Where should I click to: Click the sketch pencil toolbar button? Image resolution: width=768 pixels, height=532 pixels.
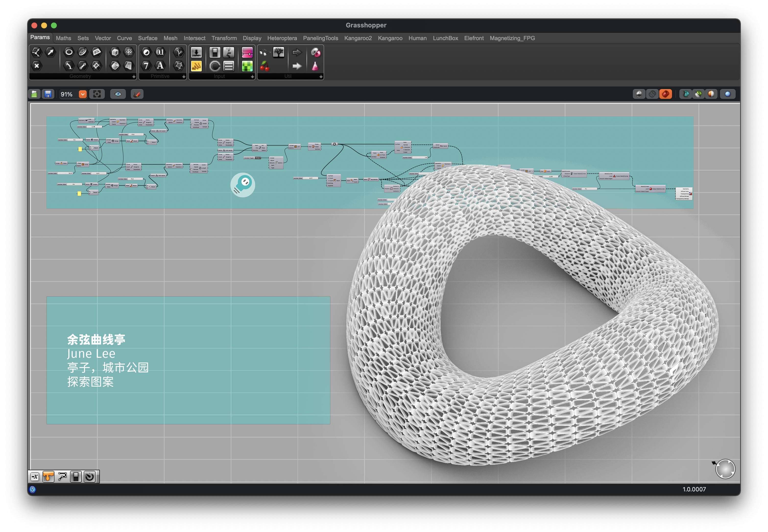(x=137, y=94)
